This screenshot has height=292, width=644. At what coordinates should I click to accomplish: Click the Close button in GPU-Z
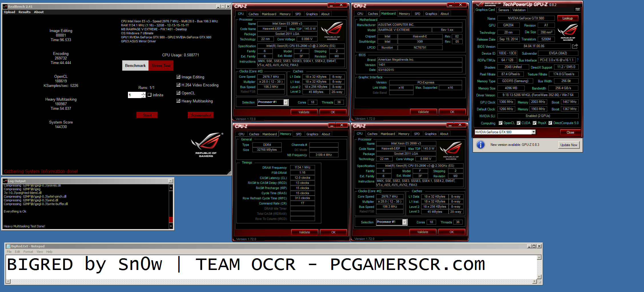(x=570, y=132)
